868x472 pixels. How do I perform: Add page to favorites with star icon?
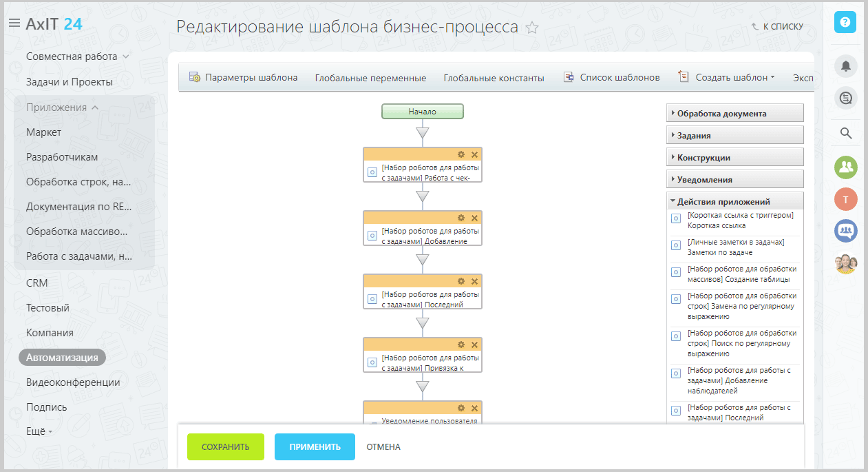(x=532, y=28)
